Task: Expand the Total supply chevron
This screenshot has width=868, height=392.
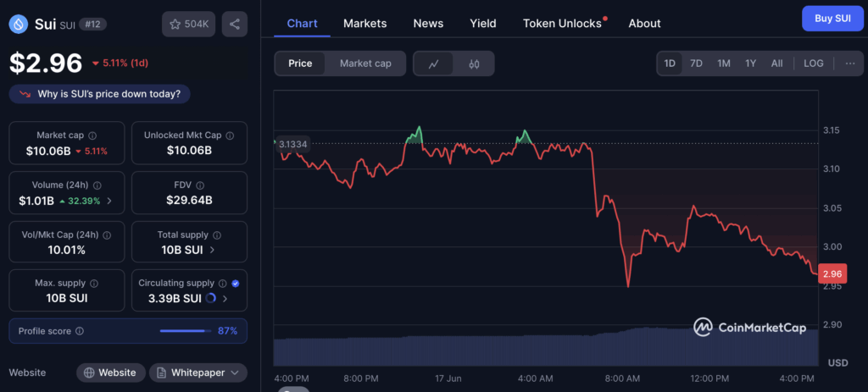Action: pyautogui.click(x=213, y=250)
